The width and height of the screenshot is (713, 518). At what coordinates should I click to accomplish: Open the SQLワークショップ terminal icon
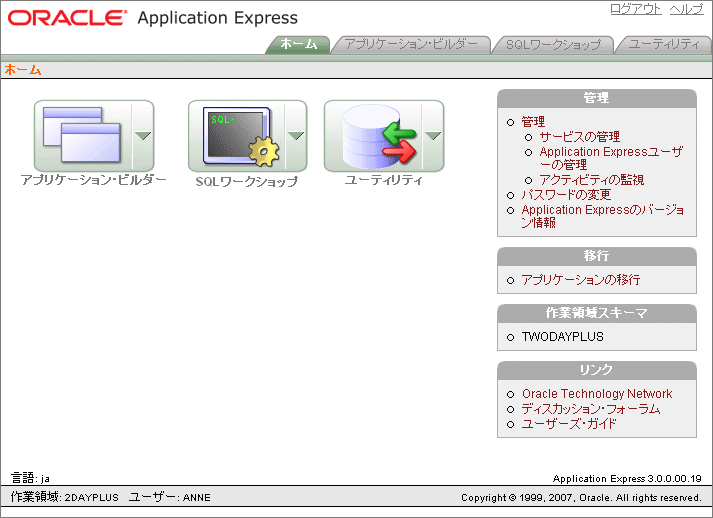point(236,136)
